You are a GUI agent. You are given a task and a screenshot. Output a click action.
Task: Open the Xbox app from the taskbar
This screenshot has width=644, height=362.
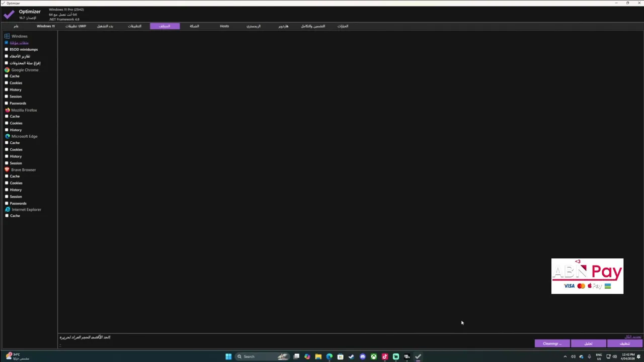coord(373,356)
